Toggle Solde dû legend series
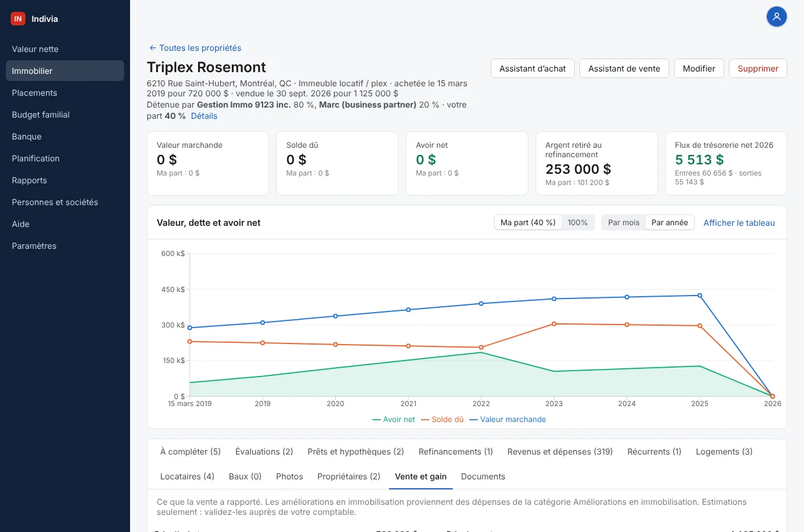Image resolution: width=804 pixels, height=532 pixels. (x=442, y=420)
